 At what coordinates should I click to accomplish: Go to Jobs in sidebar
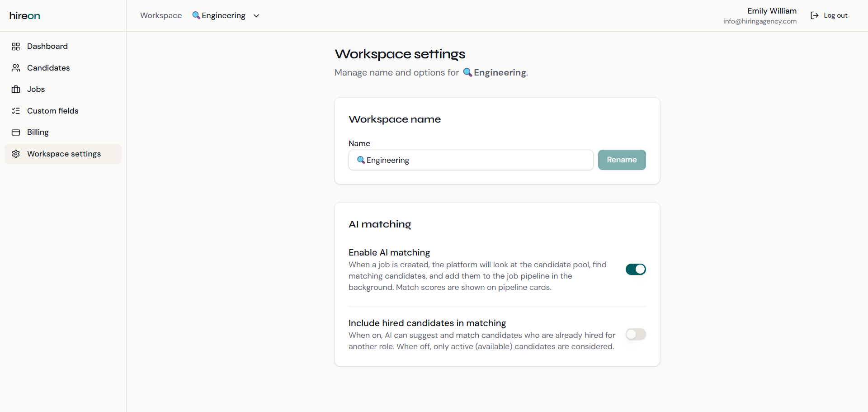[x=36, y=90]
